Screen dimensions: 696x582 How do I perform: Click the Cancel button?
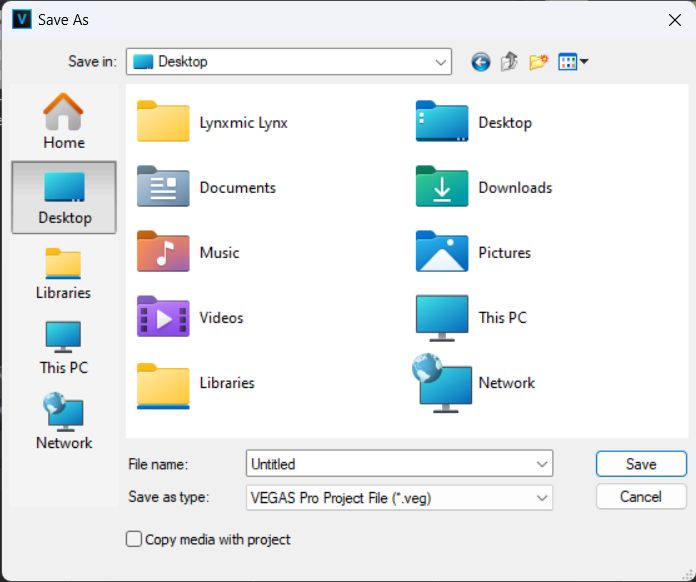tap(641, 496)
